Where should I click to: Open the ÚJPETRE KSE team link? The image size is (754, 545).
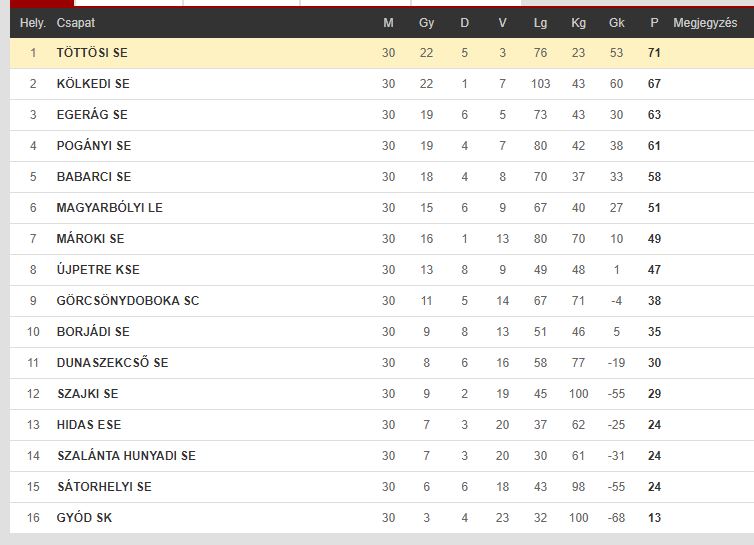pyautogui.click(x=98, y=269)
